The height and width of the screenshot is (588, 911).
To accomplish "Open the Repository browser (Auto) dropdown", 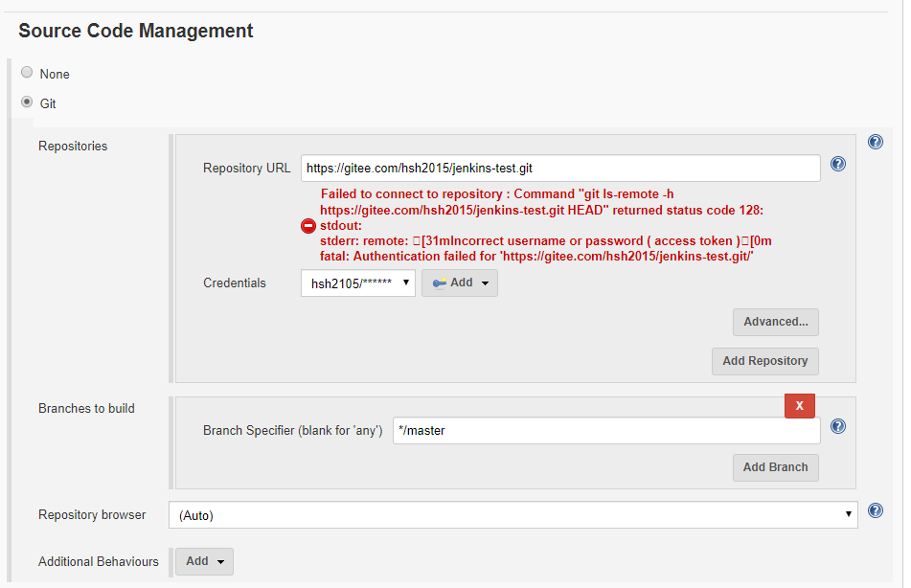I will pos(513,515).
